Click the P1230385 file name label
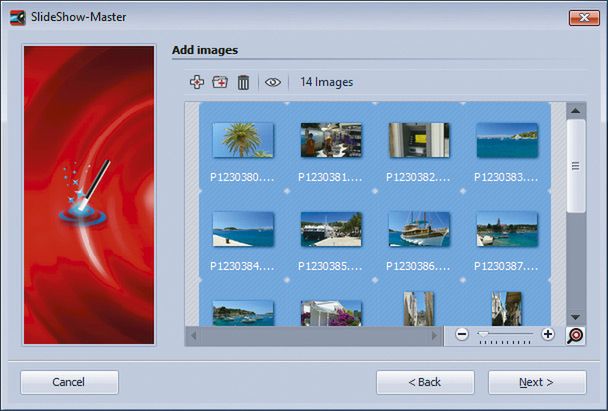This screenshot has width=608, height=411. tap(330, 266)
